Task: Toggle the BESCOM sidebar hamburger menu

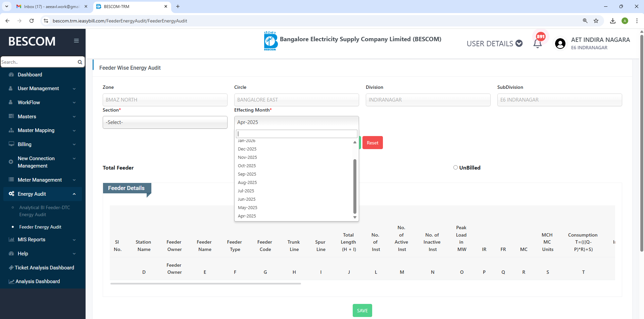Action: click(77, 41)
